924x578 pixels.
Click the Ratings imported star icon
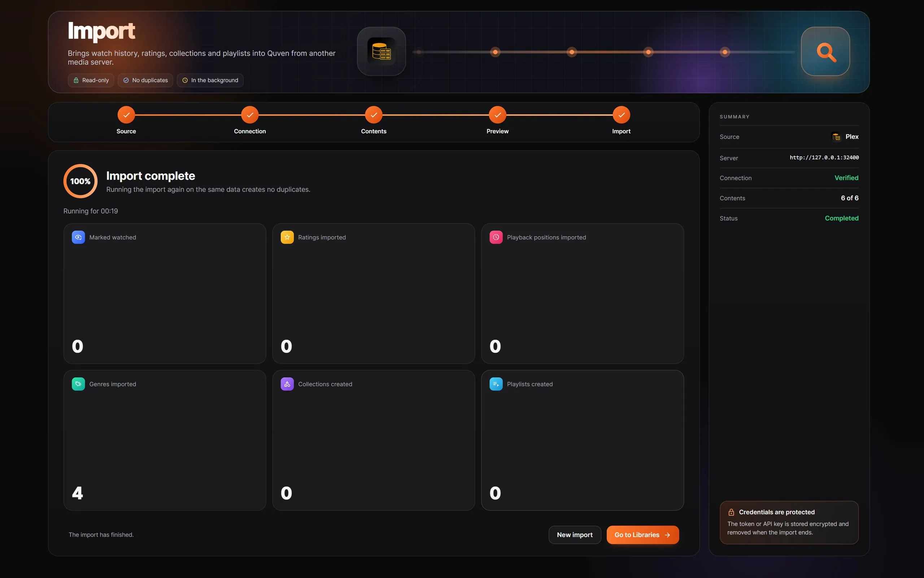[287, 237]
